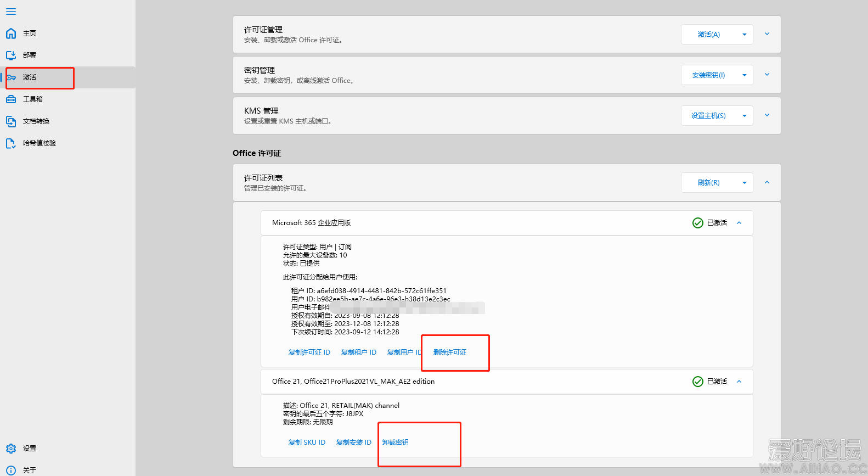
Task: Click the 刷新(R) button
Action: pos(708,183)
